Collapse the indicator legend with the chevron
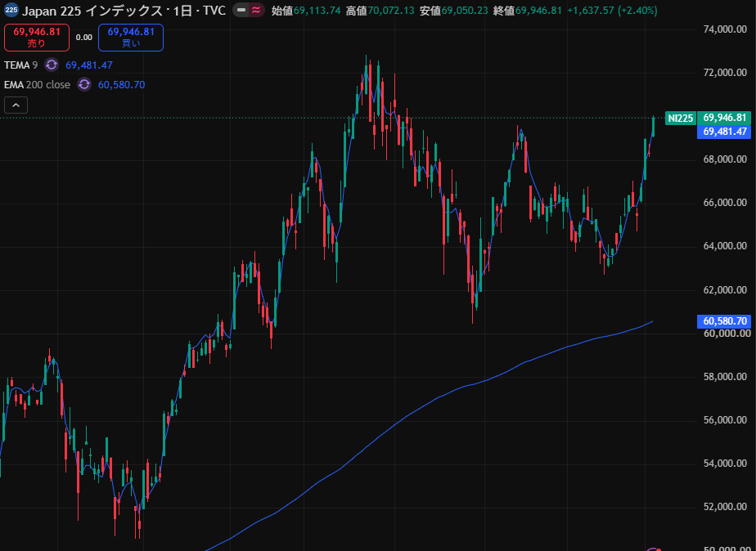 click(x=16, y=105)
